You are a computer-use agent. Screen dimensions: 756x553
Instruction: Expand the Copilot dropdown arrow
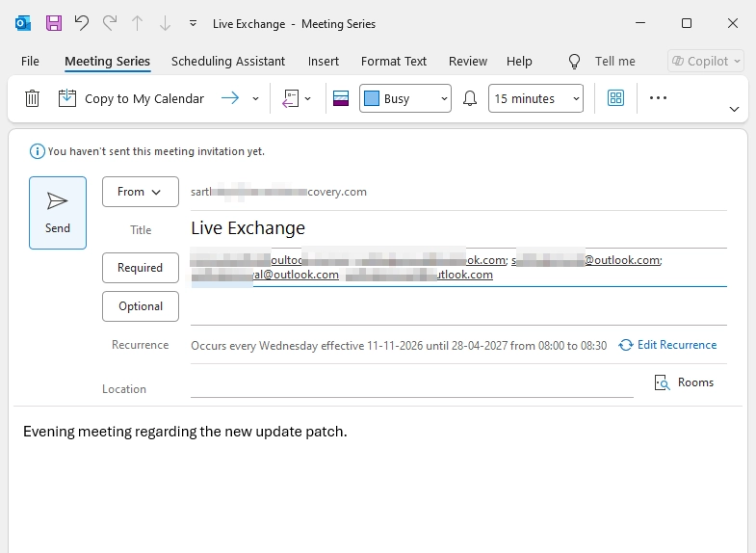pos(737,62)
